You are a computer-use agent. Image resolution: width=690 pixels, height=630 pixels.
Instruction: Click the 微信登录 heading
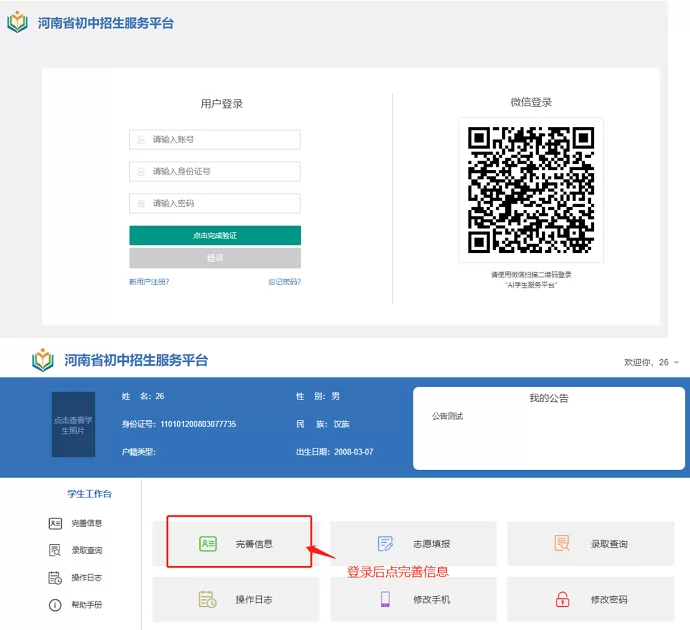(531, 103)
